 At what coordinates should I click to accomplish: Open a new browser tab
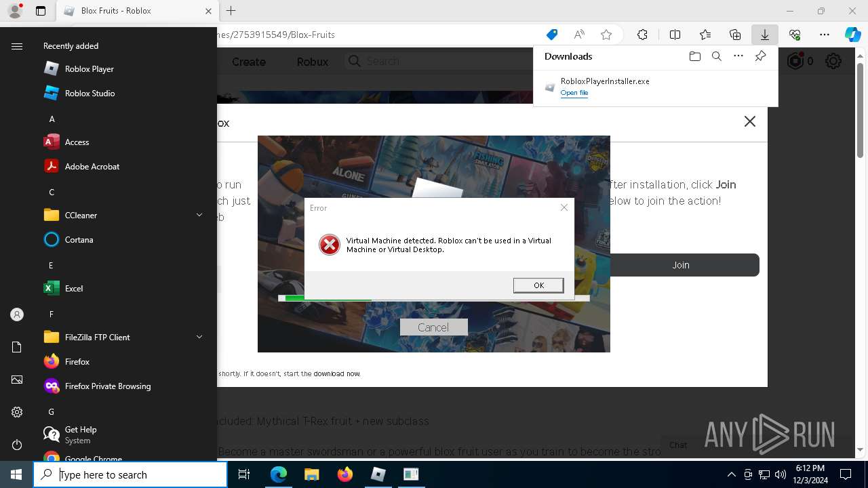(x=231, y=11)
